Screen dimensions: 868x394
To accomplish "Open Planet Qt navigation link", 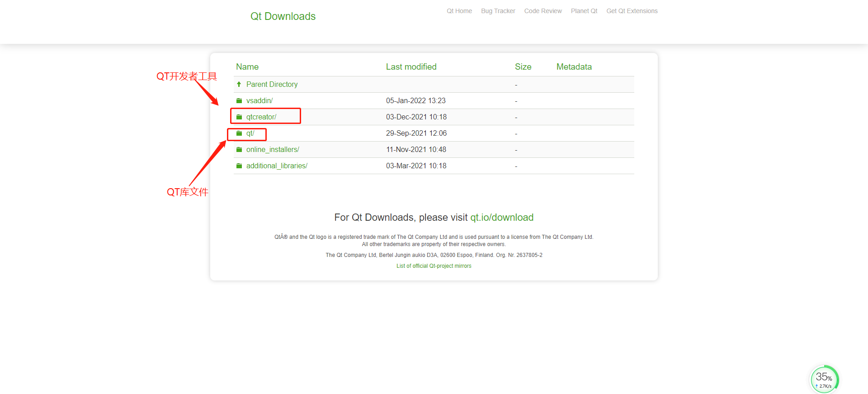I will 584,11.
